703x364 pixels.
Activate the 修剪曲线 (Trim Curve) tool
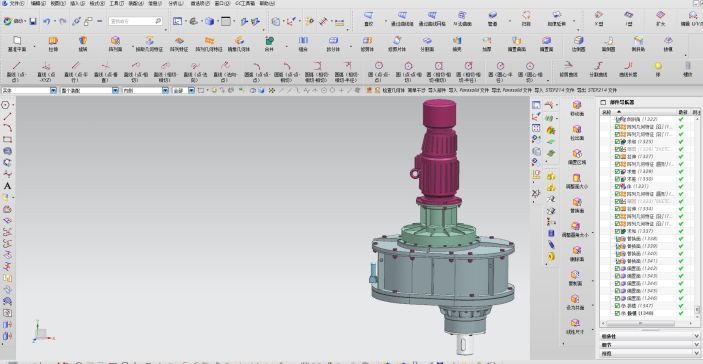coord(568,69)
